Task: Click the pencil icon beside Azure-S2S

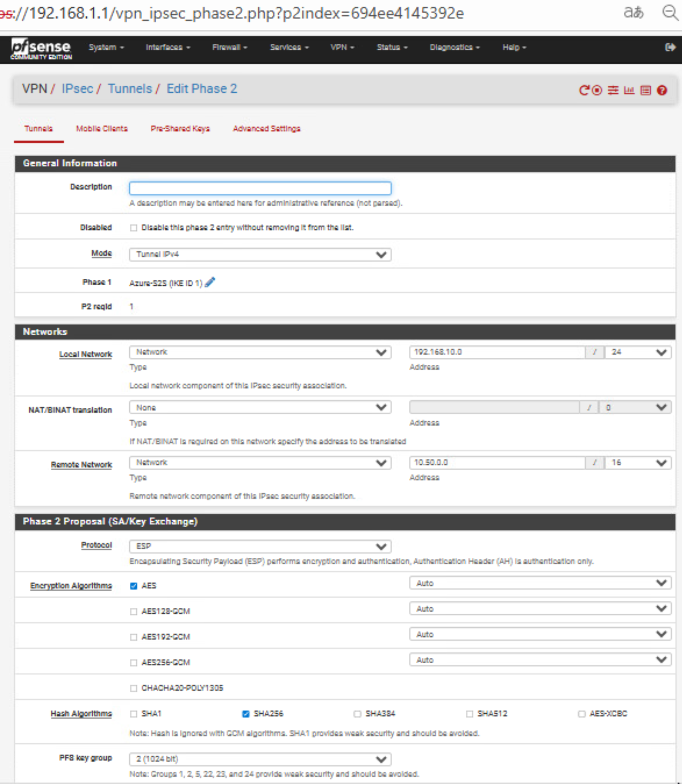Action: [210, 282]
